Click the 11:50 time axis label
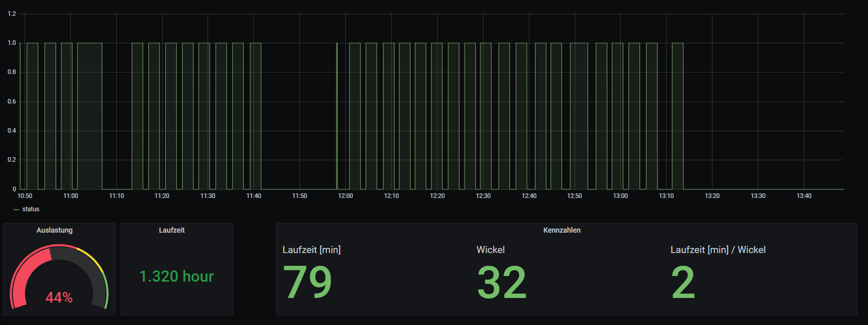Screen dimensions: 868x325 (299, 196)
